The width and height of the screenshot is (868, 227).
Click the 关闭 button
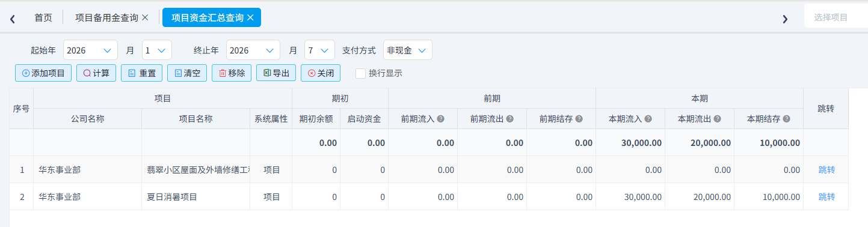pos(321,73)
